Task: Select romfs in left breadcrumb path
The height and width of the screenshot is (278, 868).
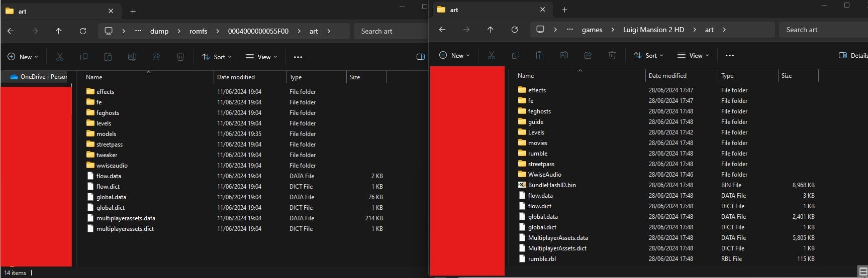Action: [198, 31]
